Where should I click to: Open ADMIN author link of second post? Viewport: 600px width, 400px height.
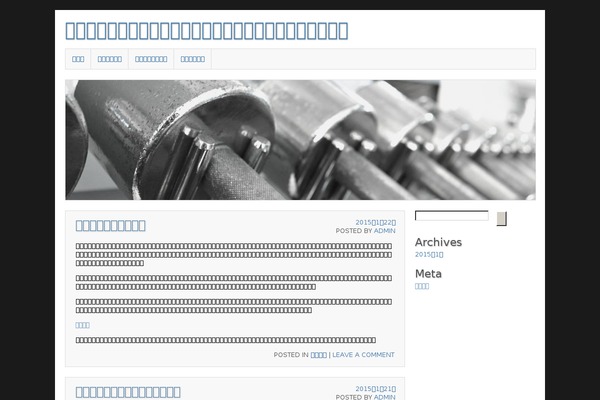coord(385,397)
